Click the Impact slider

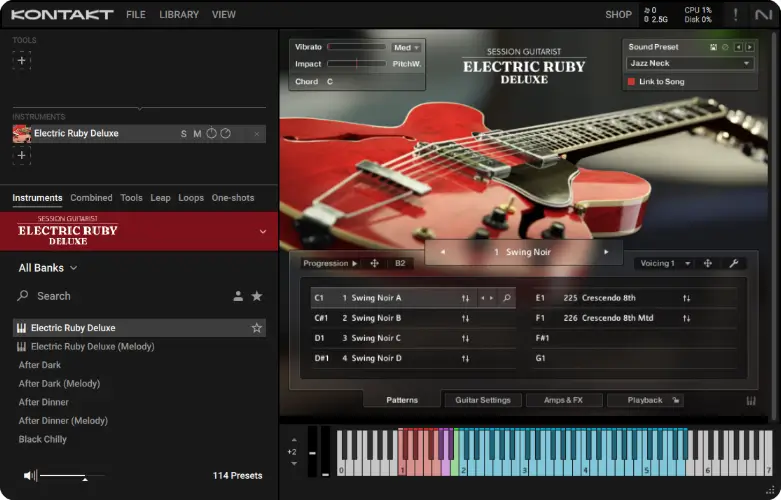point(356,64)
